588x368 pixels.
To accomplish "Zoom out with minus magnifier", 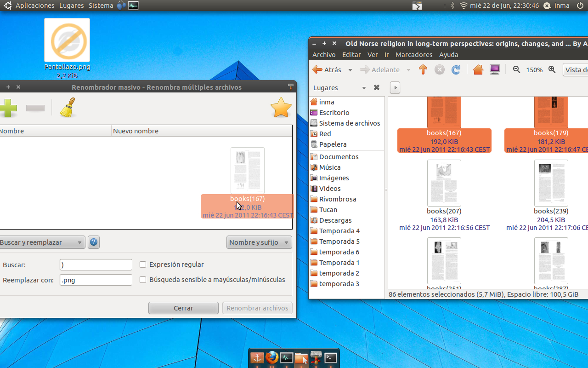I will tap(516, 69).
